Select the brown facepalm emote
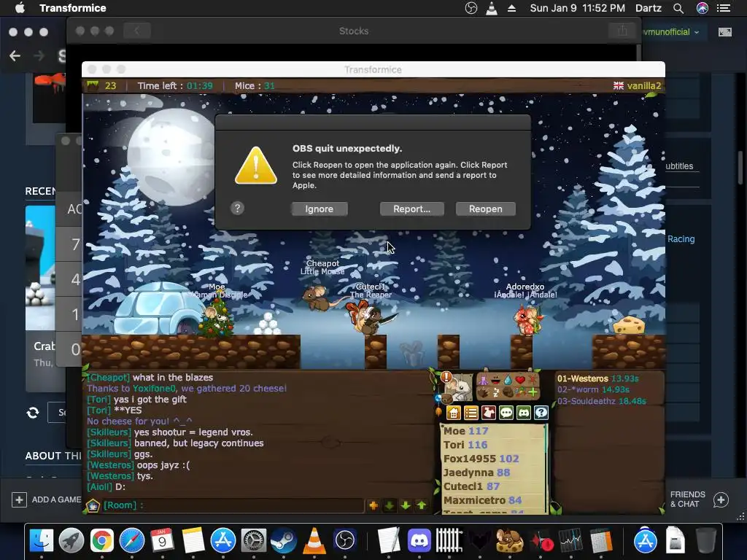Screen dimensions: 747x560 coord(508,392)
